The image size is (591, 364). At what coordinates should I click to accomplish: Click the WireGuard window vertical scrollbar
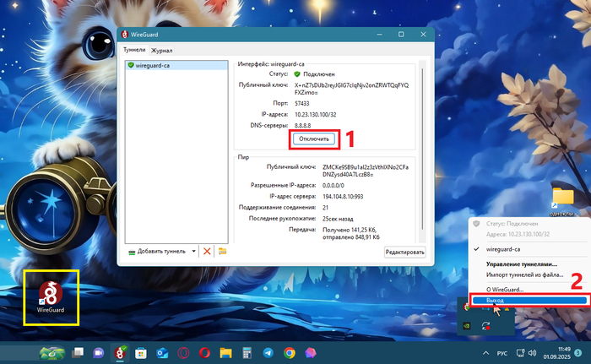click(422, 149)
